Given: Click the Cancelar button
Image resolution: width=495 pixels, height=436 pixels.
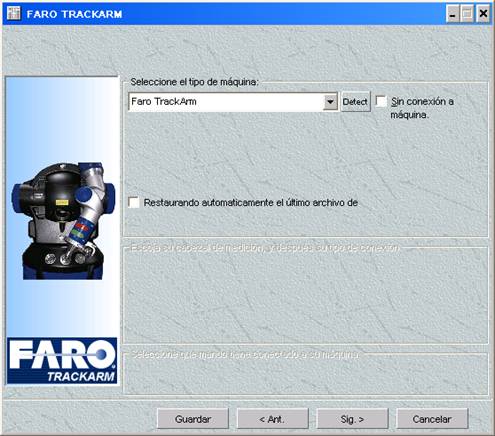Looking at the screenshot, I should pyautogui.click(x=432, y=419).
